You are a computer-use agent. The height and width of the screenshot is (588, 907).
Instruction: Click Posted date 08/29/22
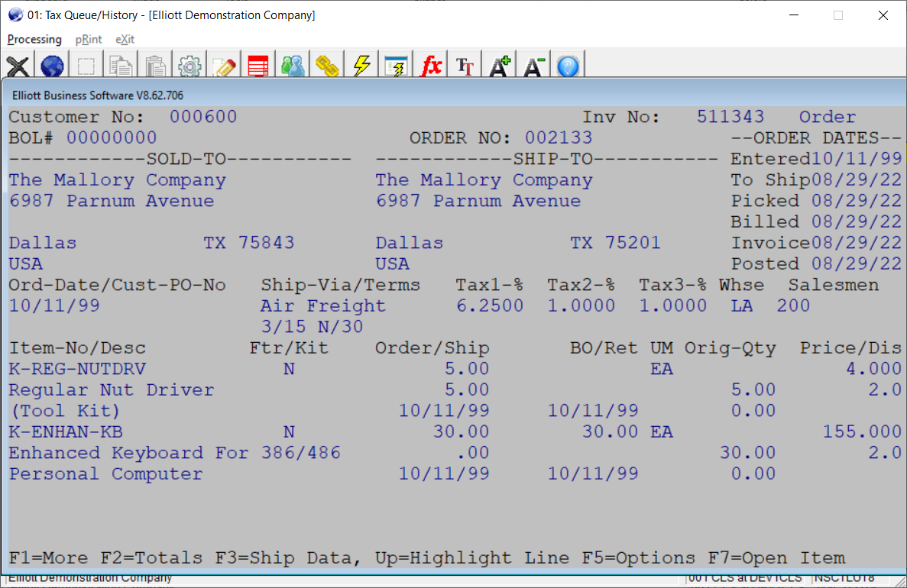point(856,263)
